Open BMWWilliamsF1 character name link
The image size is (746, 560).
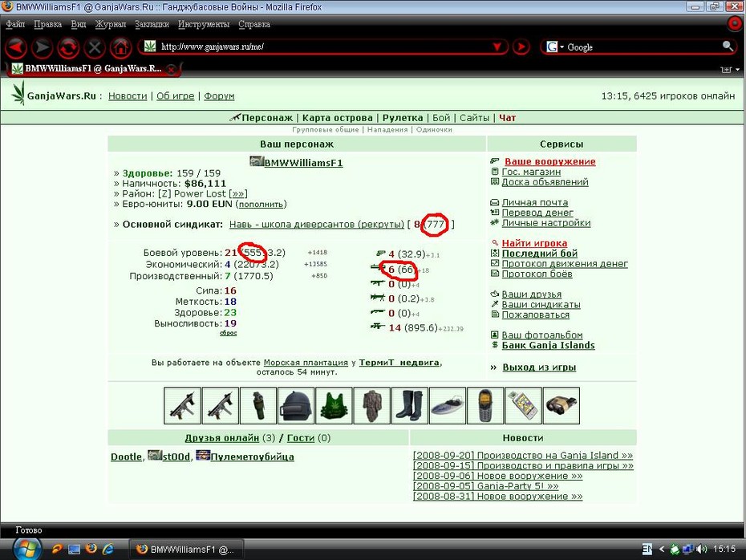point(303,163)
